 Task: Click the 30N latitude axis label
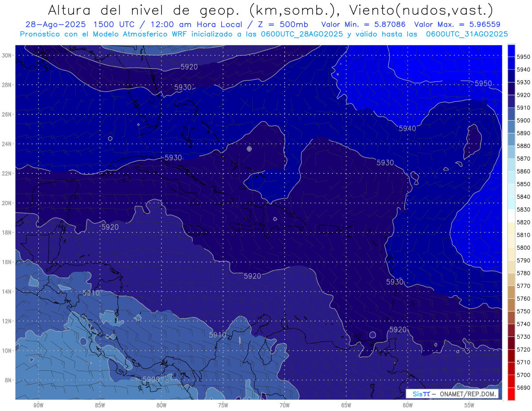tap(7, 55)
